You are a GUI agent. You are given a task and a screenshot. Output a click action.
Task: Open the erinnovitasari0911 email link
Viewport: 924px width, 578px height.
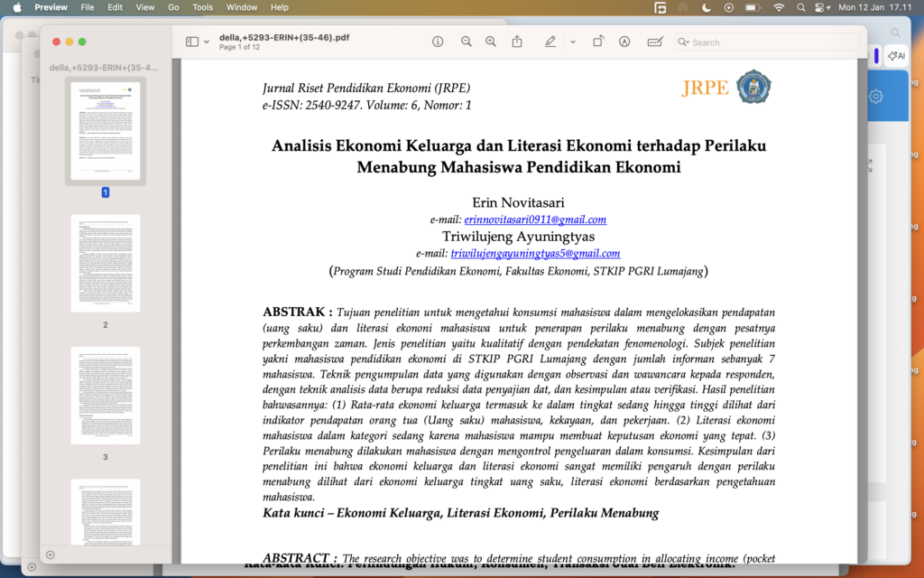tap(536, 218)
